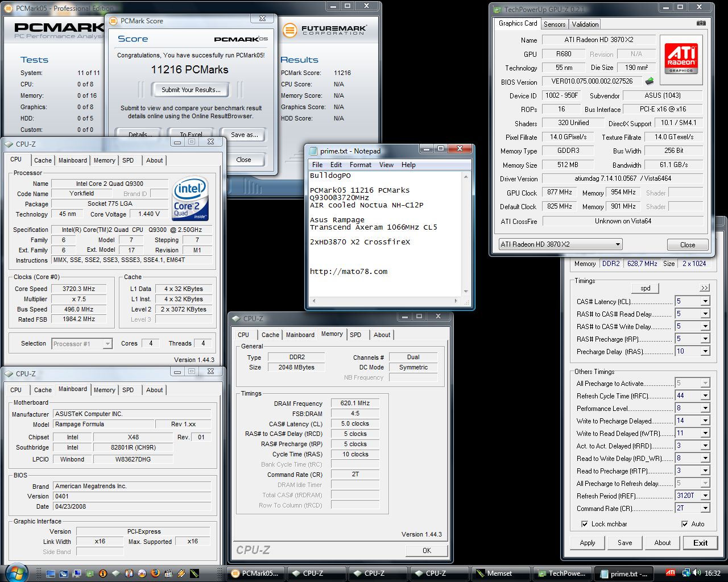
Task: Click http://mato78.com text in Notepad
Action: [349, 272]
